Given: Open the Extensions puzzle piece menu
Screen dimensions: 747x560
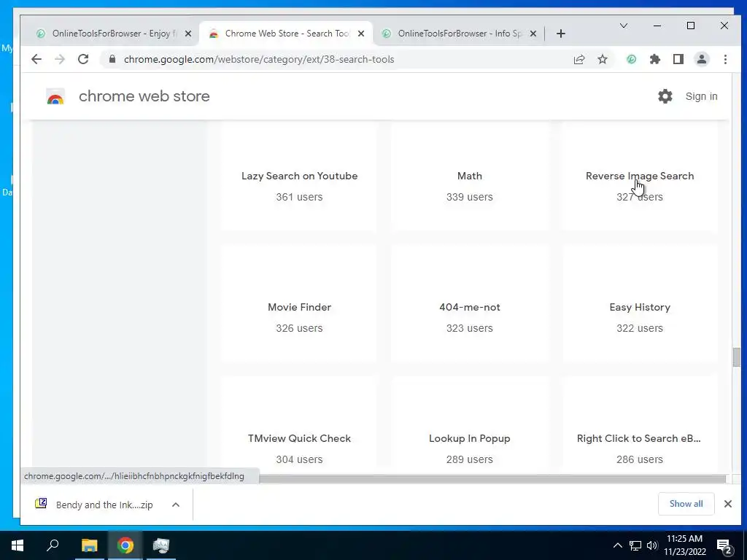Looking at the screenshot, I should pos(655,59).
